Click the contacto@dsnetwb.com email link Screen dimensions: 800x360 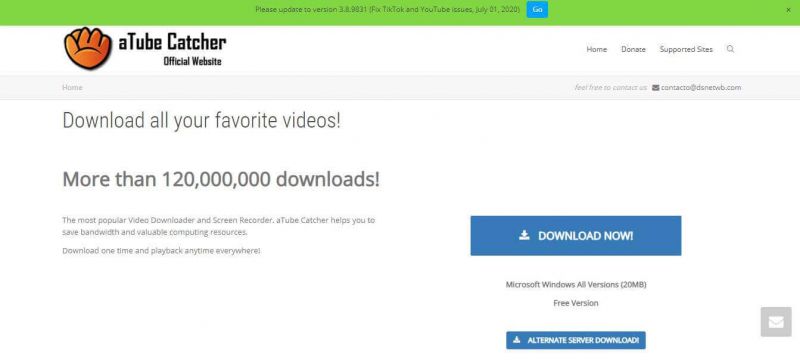click(x=701, y=87)
